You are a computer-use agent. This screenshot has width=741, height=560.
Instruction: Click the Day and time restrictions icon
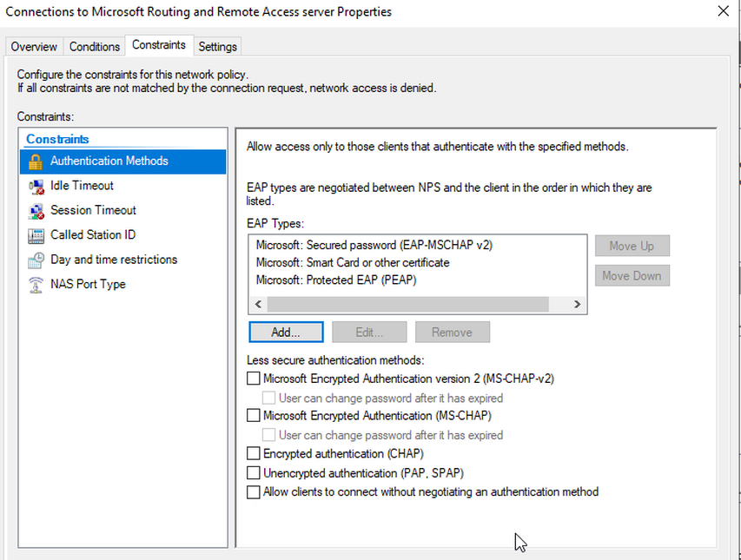(36, 260)
